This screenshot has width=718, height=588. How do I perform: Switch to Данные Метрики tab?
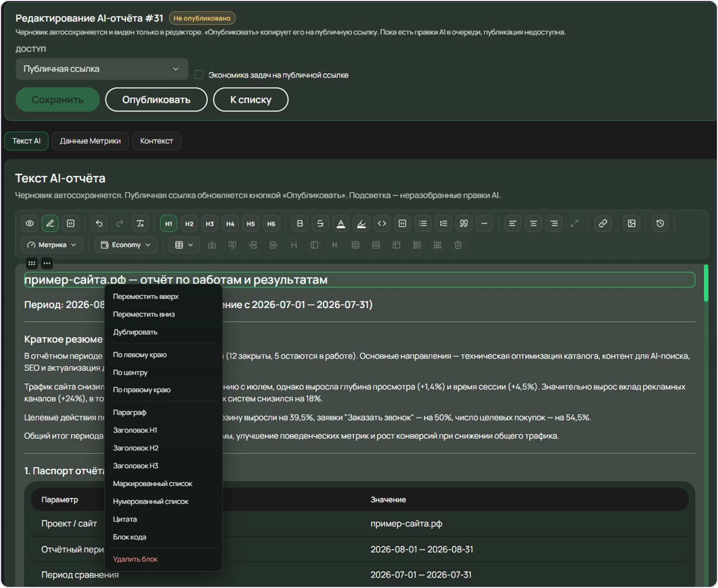(x=90, y=141)
